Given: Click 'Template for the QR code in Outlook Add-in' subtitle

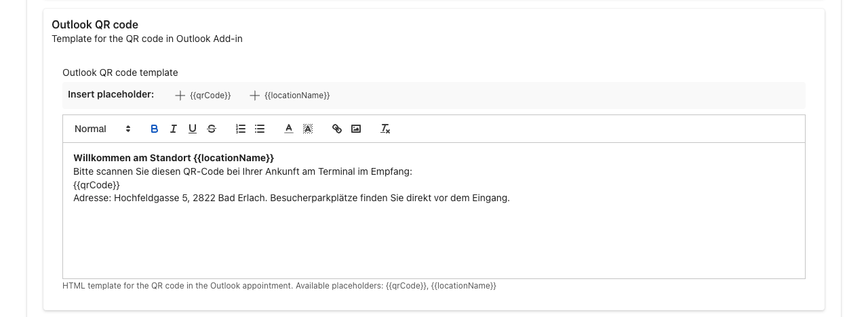Looking at the screenshot, I should click(147, 39).
